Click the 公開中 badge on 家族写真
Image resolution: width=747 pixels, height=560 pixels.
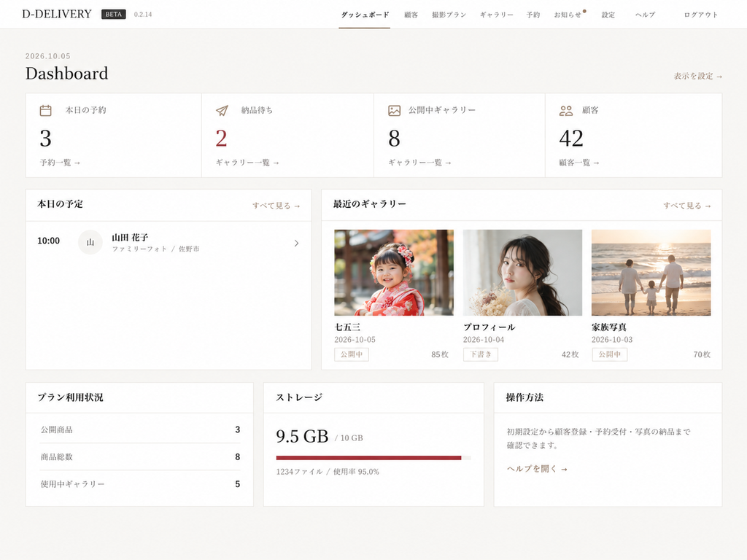tap(610, 354)
